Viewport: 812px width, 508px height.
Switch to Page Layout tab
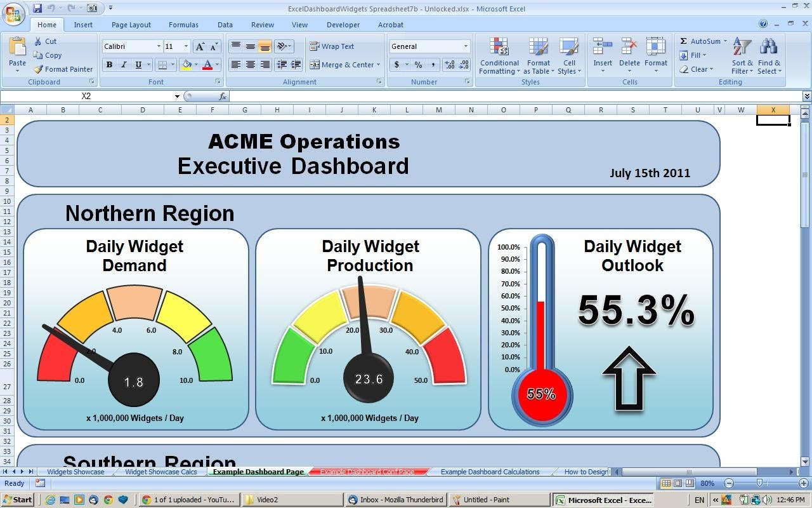[x=131, y=25]
